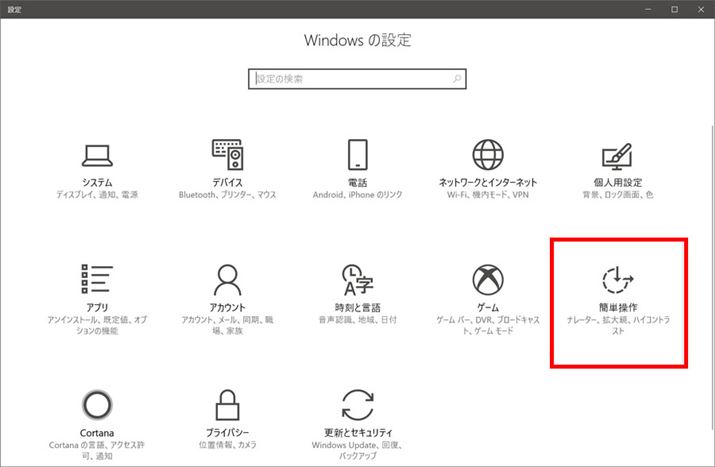Screen dimensions: 715x467
Task: Close the 設定 window
Action: (x=701, y=9)
